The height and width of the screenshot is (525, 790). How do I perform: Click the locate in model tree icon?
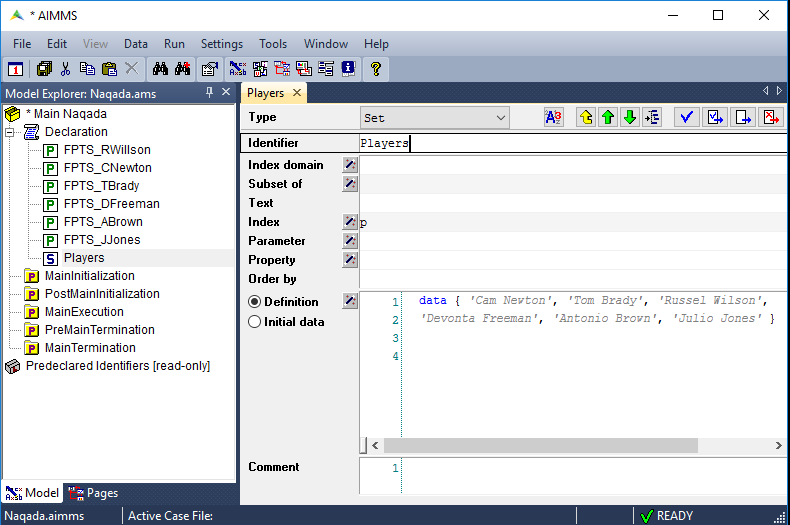[652, 117]
